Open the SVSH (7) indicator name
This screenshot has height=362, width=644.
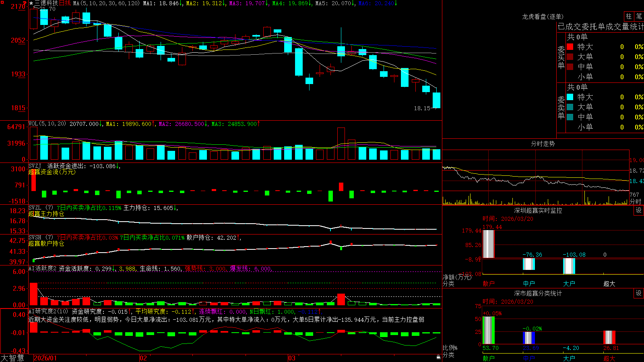(41, 237)
